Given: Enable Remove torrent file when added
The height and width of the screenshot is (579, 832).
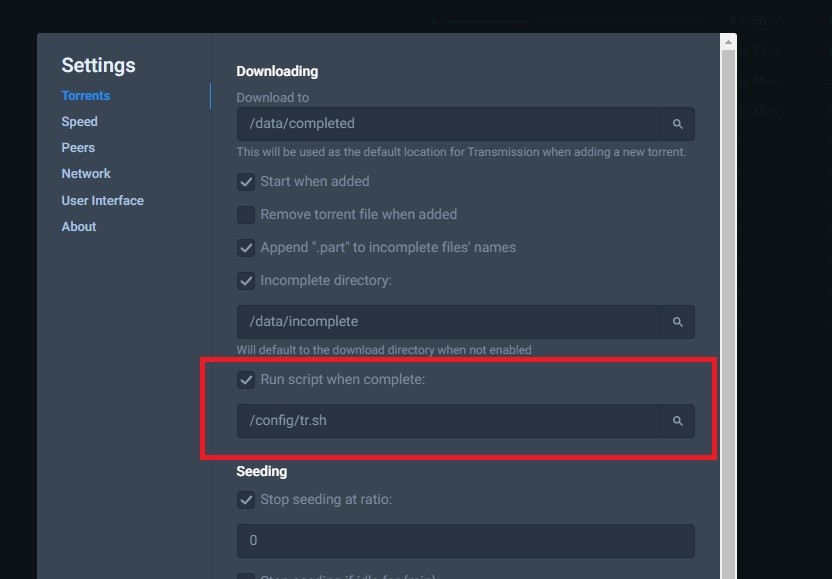Looking at the screenshot, I should pyautogui.click(x=246, y=215).
